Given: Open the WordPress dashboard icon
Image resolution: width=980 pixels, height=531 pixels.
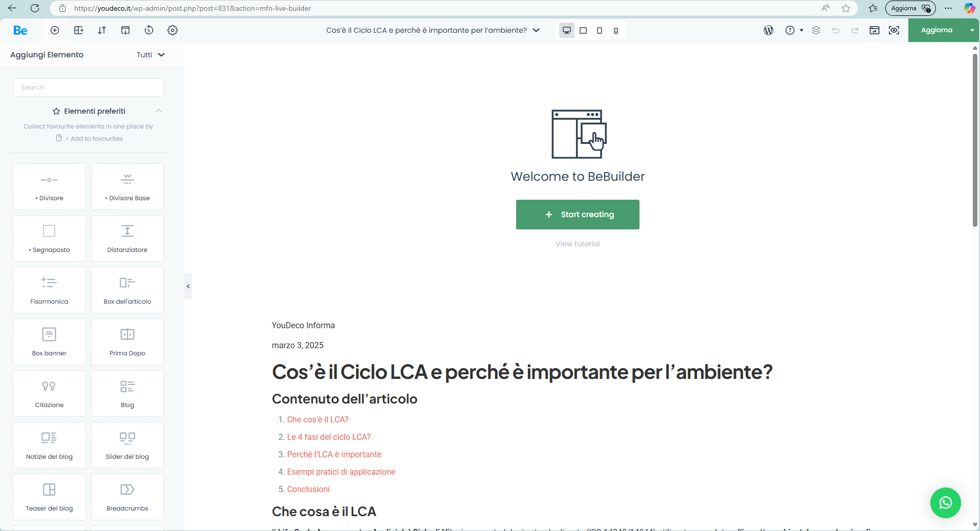Looking at the screenshot, I should point(768,30).
